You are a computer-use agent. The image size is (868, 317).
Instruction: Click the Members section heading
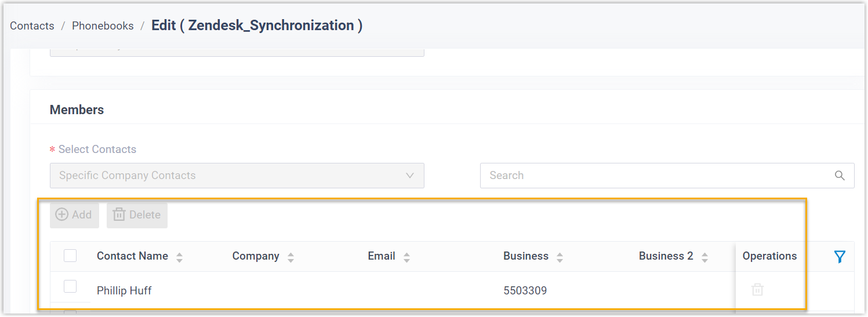coord(77,110)
